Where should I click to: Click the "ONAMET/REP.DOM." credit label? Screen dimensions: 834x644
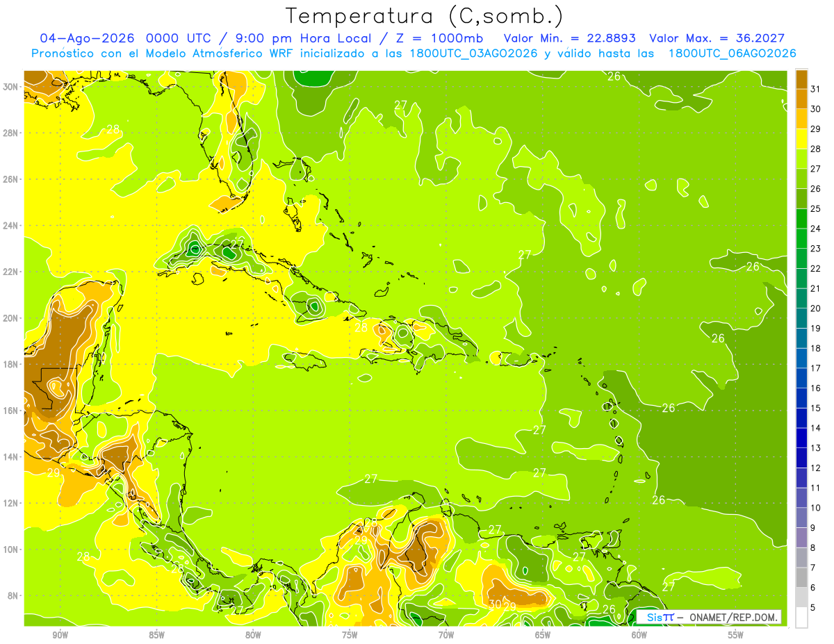point(733,617)
